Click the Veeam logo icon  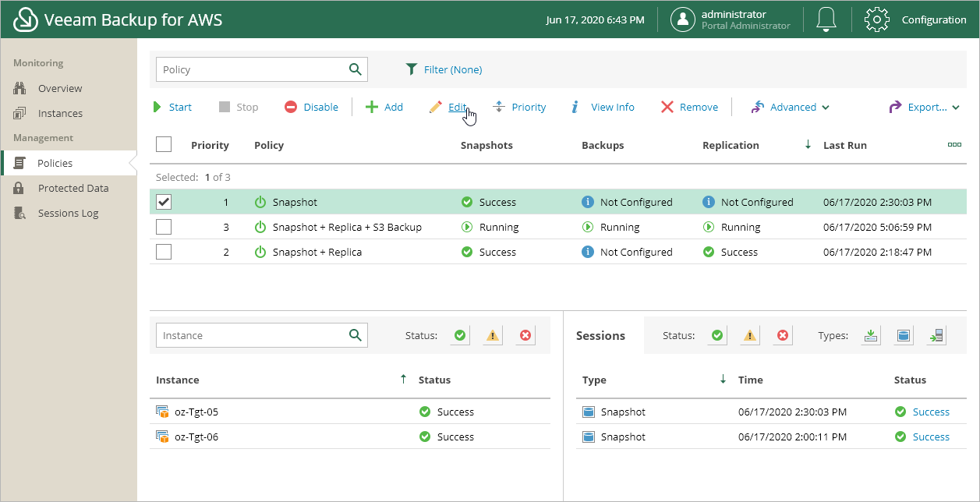(x=26, y=19)
